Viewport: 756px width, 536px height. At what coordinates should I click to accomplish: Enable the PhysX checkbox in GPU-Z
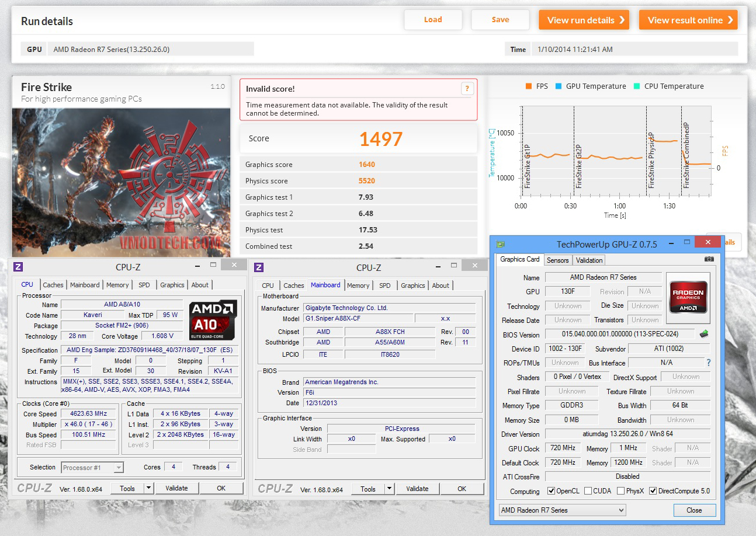[x=620, y=491]
